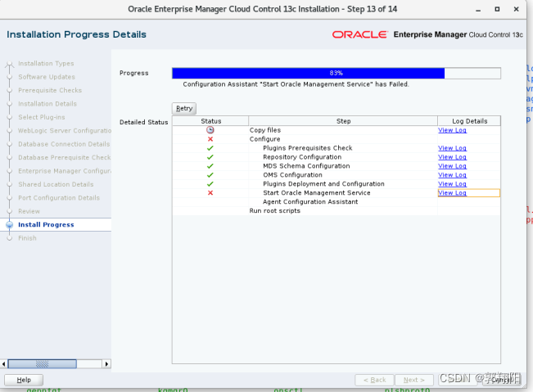The image size is (533, 392).
Task: Select Shared Location Details step
Action: [x=56, y=184]
